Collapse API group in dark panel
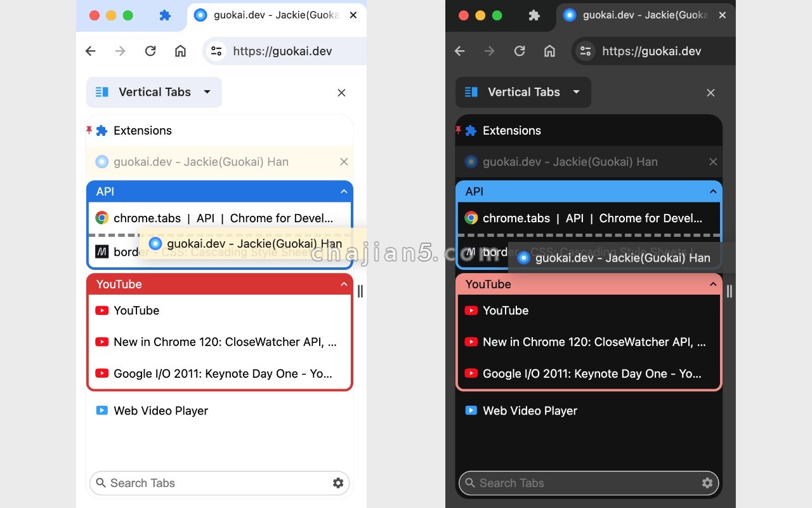This screenshot has width=812, height=508. tap(713, 191)
